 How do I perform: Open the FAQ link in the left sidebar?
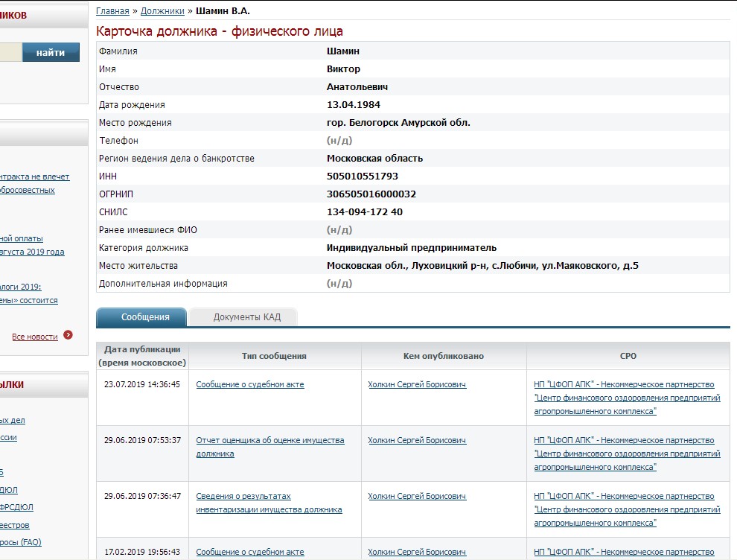click(20, 542)
